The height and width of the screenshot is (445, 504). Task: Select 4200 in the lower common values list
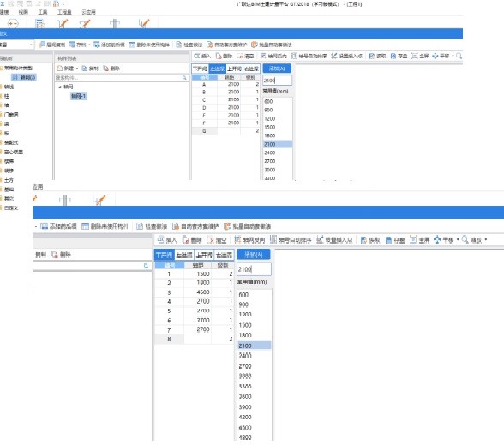coord(255,418)
